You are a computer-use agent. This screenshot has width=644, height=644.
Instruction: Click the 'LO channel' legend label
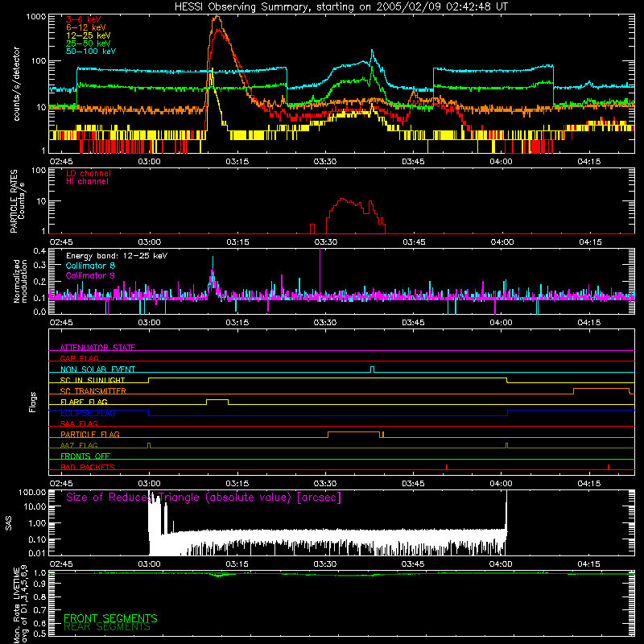click(89, 173)
